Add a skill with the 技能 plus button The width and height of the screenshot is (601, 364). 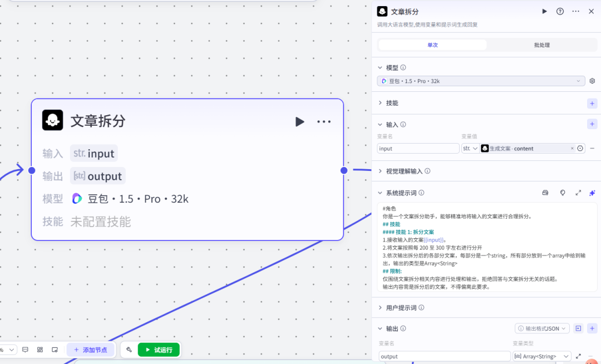pos(592,104)
